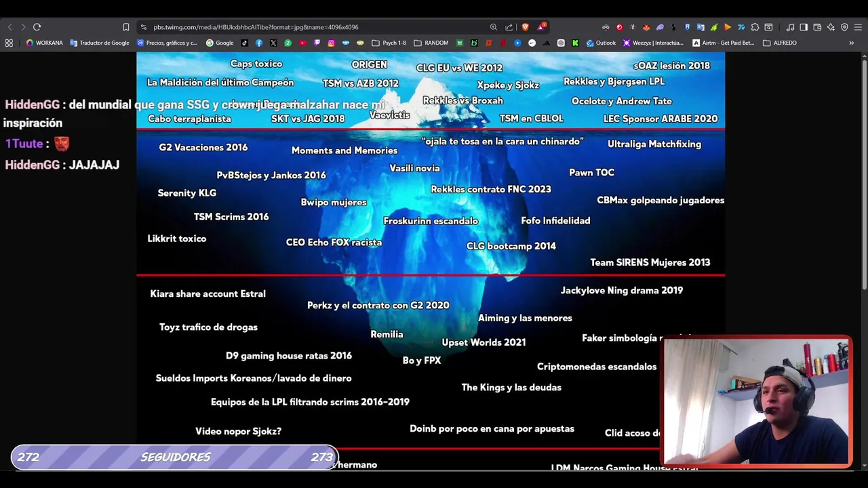Open the Twitch bookmark icon
This screenshot has height=488, width=868.
point(317,43)
